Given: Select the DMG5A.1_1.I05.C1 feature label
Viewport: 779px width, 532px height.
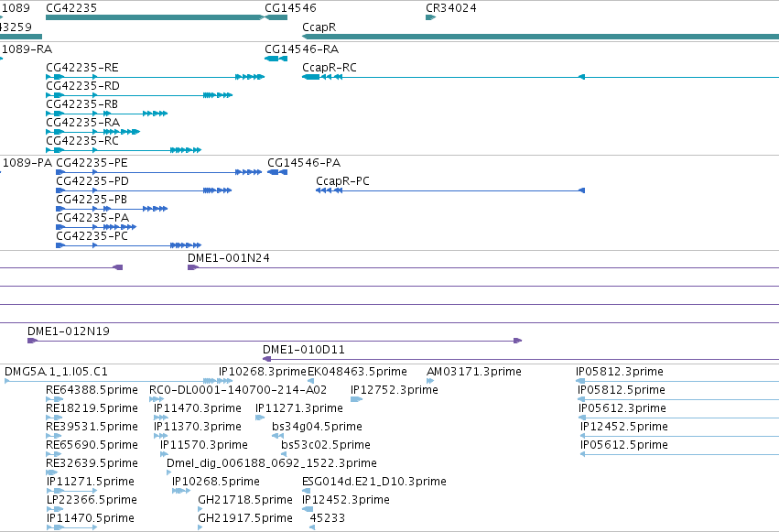Looking at the screenshot, I should point(56,372).
